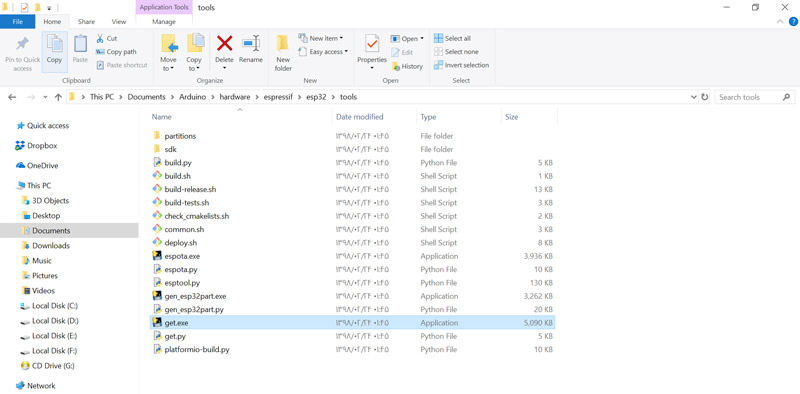
Task: Click the Paste ribbon icon
Action: pyautogui.click(x=80, y=43)
